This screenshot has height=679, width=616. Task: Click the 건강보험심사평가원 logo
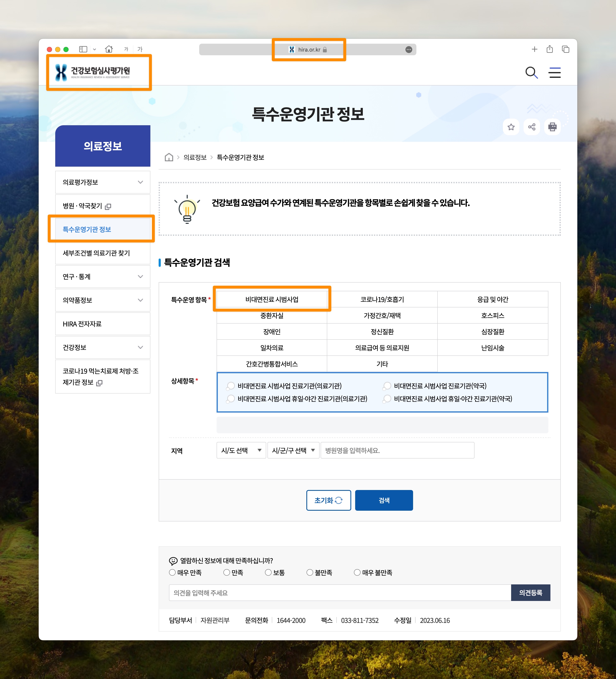93,72
